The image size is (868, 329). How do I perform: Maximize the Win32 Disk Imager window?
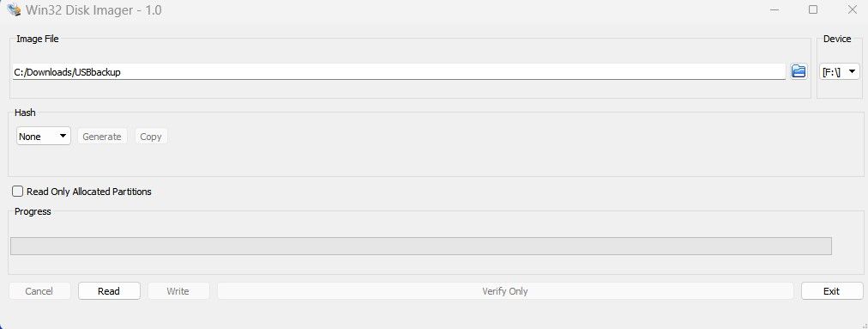coord(812,9)
